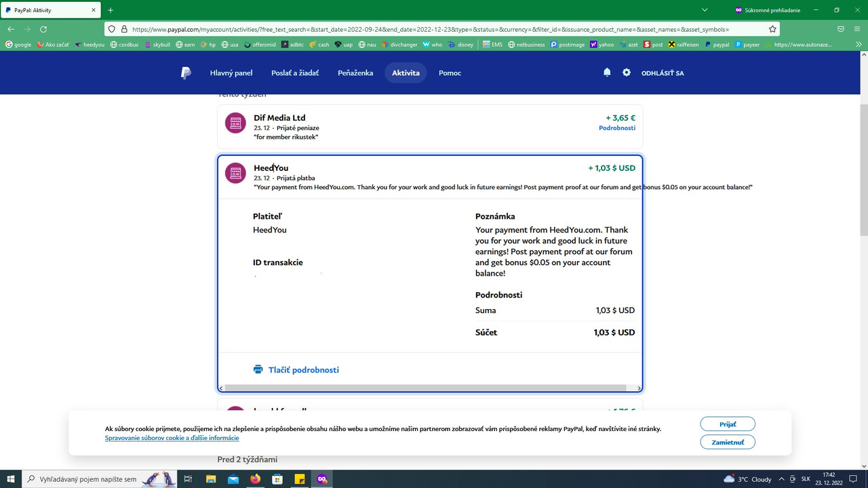This screenshot has width=868, height=488.
Task: Accept cookies with the Prijať button
Action: [728, 424]
